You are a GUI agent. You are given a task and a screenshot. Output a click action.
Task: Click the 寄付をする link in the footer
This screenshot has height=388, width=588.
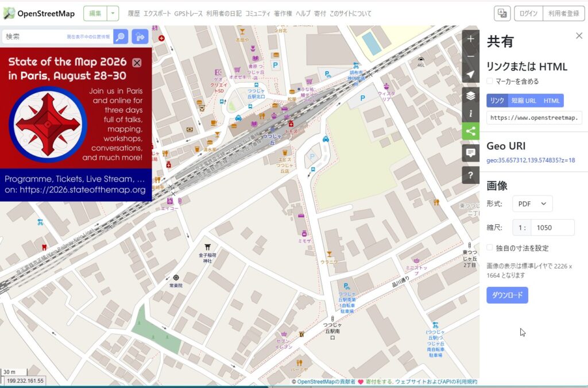[379, 382]
